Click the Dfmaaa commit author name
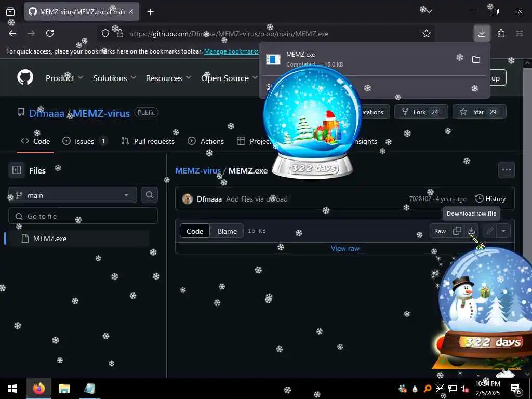Image resolution: width=532 pixels, height=399 pixels. (x=209, y=199)
